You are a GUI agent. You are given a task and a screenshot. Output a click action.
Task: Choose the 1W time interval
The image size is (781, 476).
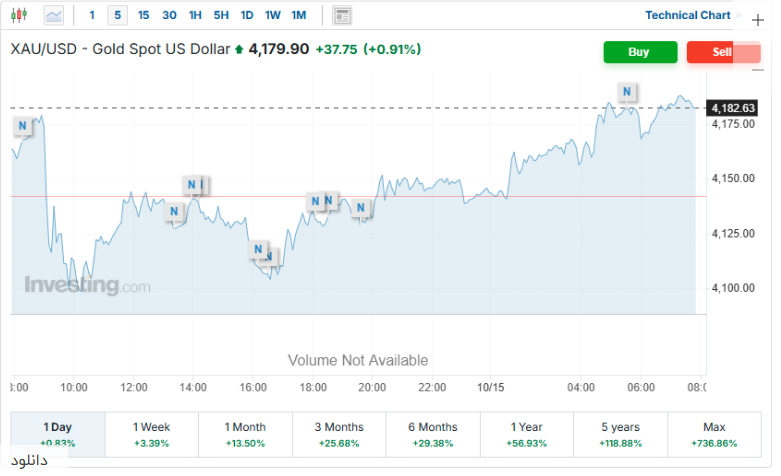(x=273, y=15)
